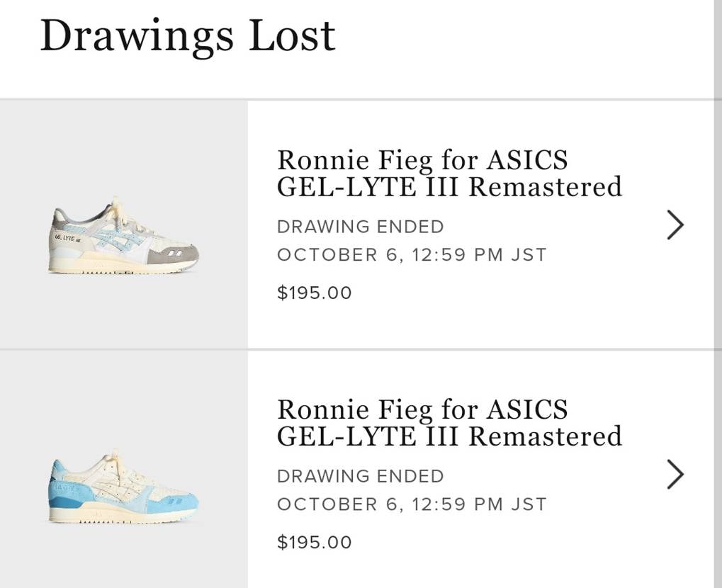
Task: Tap the October 6 date on blue sneaker listing
Action: tap(412, 504)
